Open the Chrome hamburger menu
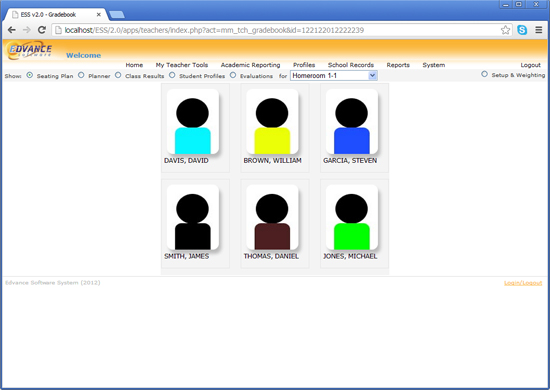550x390 pixels. coord(539,30)
